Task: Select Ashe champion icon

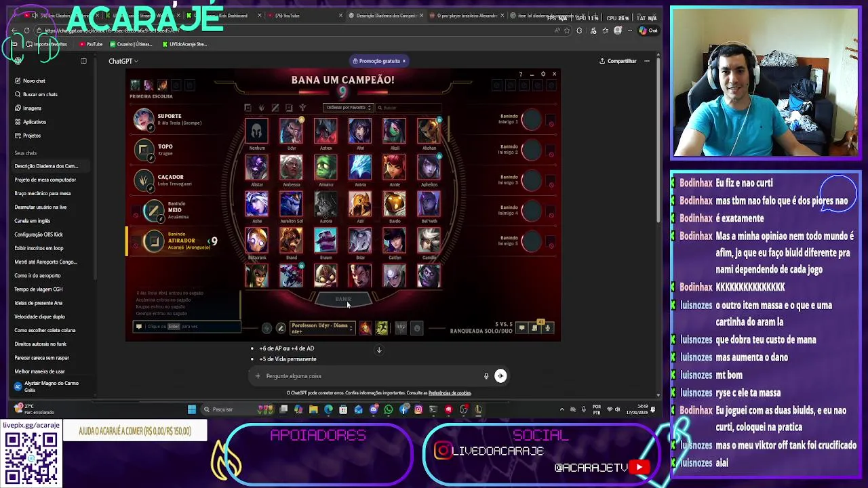Action: 257,204
